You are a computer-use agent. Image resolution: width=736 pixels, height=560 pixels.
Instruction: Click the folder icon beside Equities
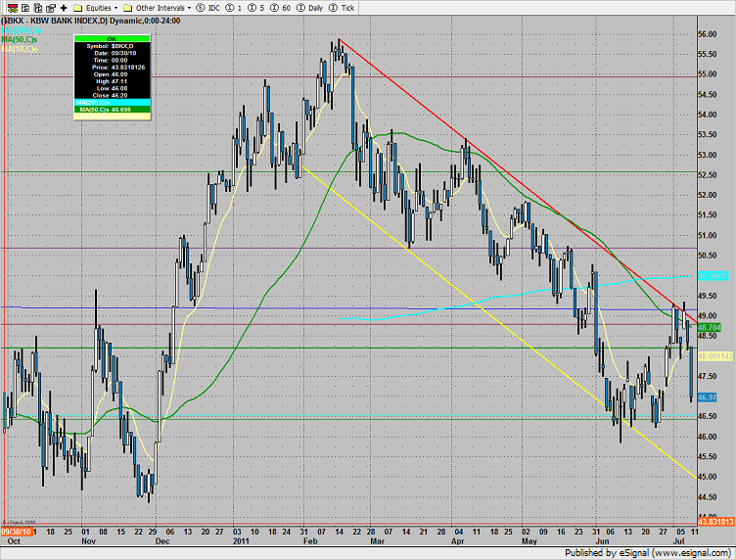pyautogui.click(x=78, y=8)
